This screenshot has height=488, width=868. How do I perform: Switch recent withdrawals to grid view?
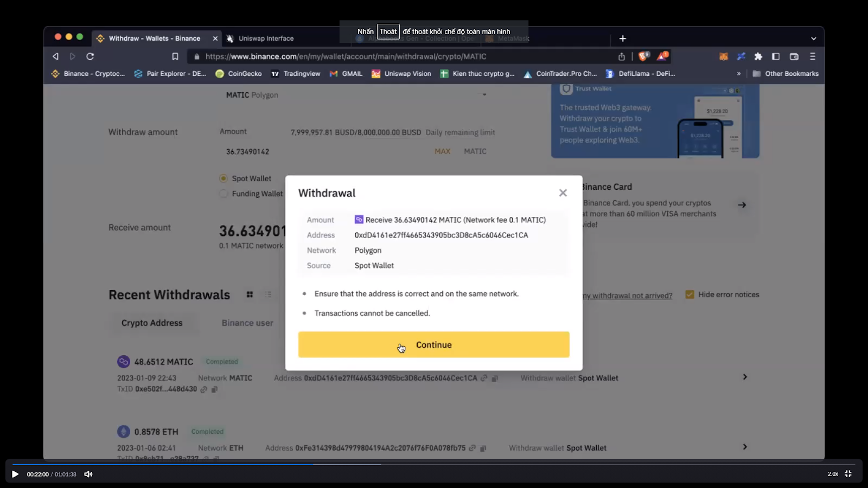pyautogui.click(x=250, y=294)
